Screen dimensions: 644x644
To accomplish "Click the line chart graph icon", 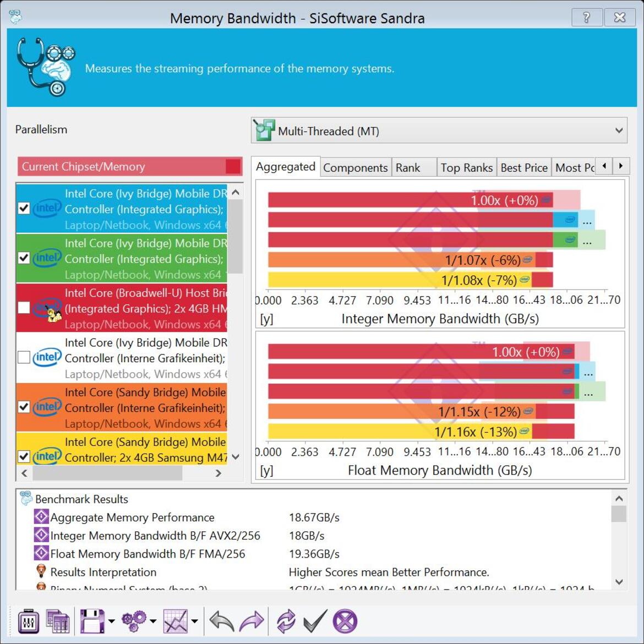I will pyautogui.click(x=176, y=621).
